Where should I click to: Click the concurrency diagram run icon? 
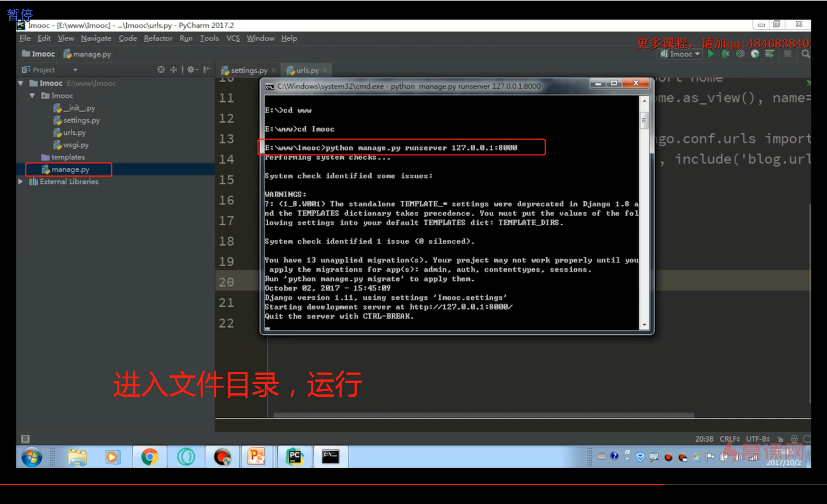coord(769,54)
